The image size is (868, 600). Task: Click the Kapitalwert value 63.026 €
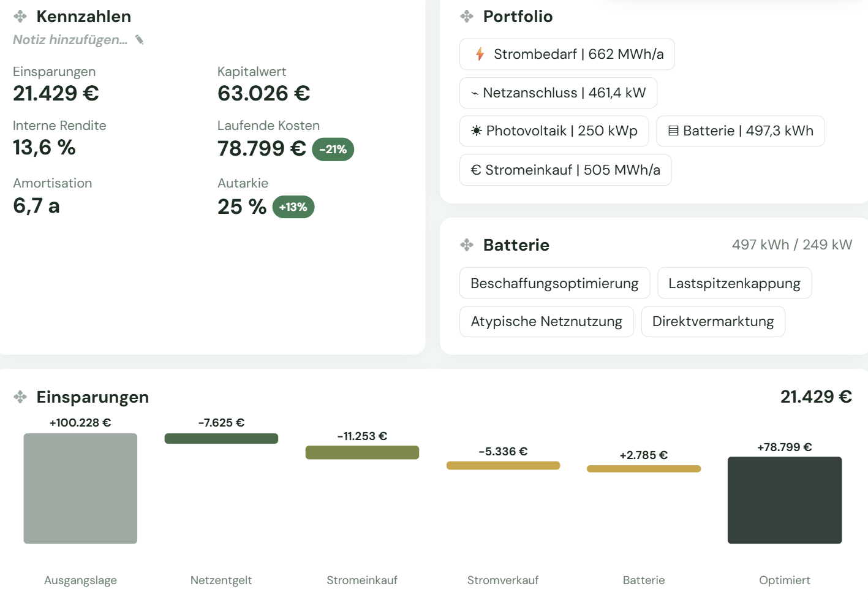point(264,93)
